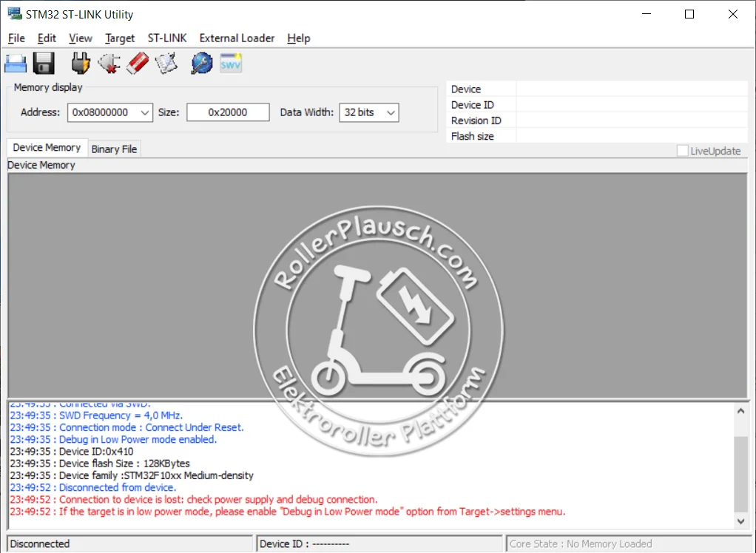Click the Save file floppy icon
The image size is (756, 553).
click(44, 64)
